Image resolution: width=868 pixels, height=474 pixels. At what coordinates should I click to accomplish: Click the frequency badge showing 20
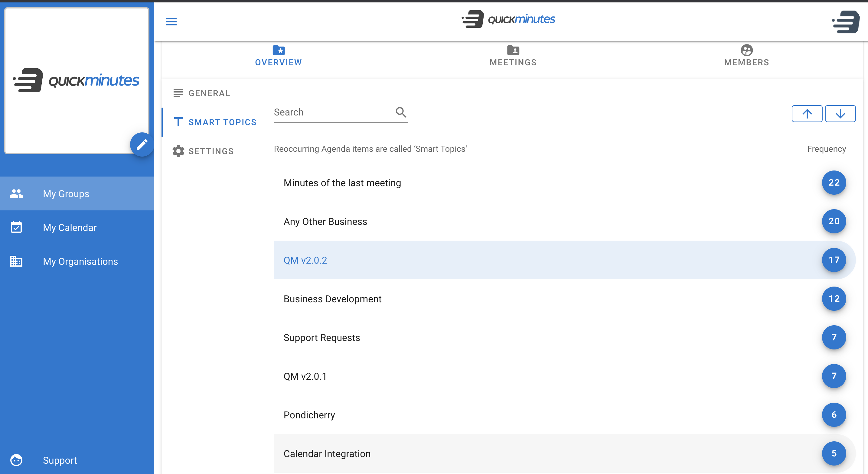point(834,221)
